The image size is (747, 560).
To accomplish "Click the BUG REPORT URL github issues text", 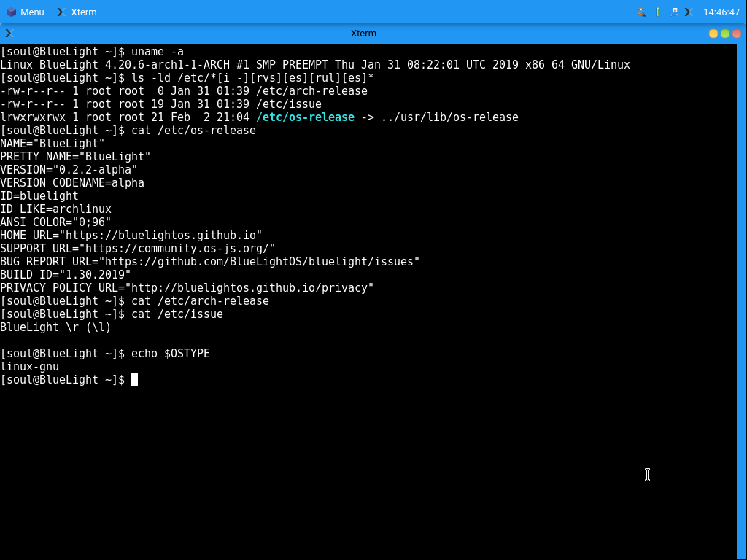I will coord(210,262).
